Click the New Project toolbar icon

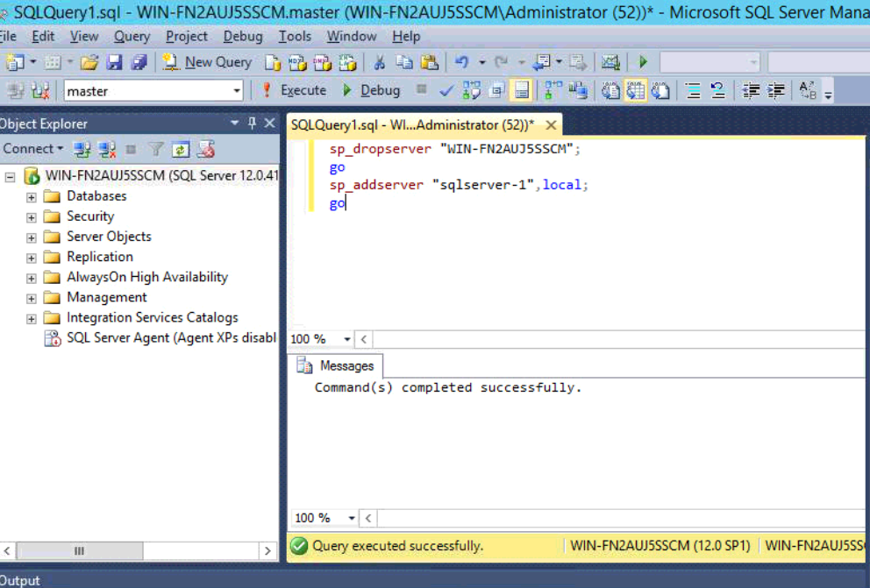pos(14,62)
